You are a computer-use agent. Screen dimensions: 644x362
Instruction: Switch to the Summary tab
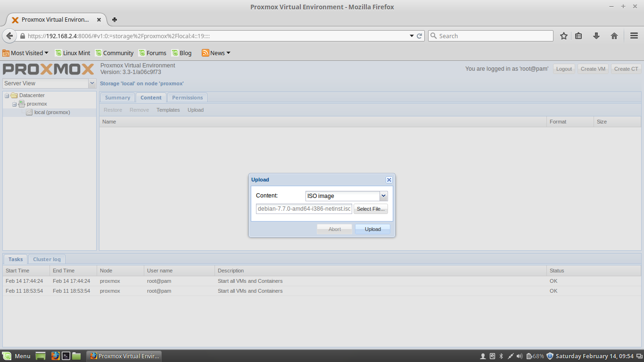pos(117,98)
